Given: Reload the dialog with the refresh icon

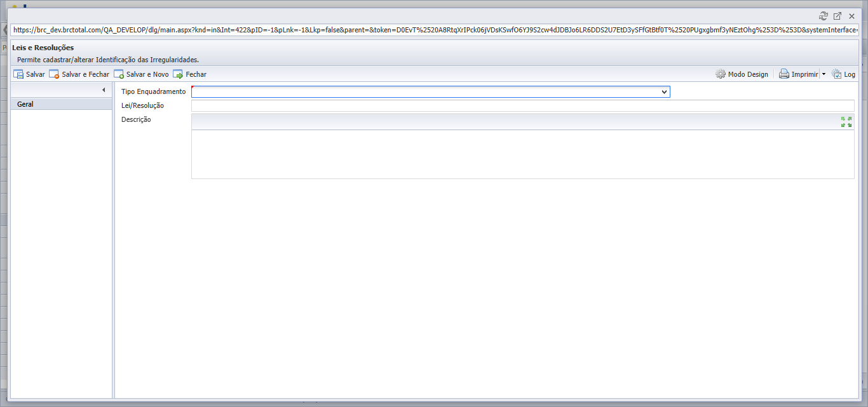Looking at the screenshot, I should pos(824,16).
